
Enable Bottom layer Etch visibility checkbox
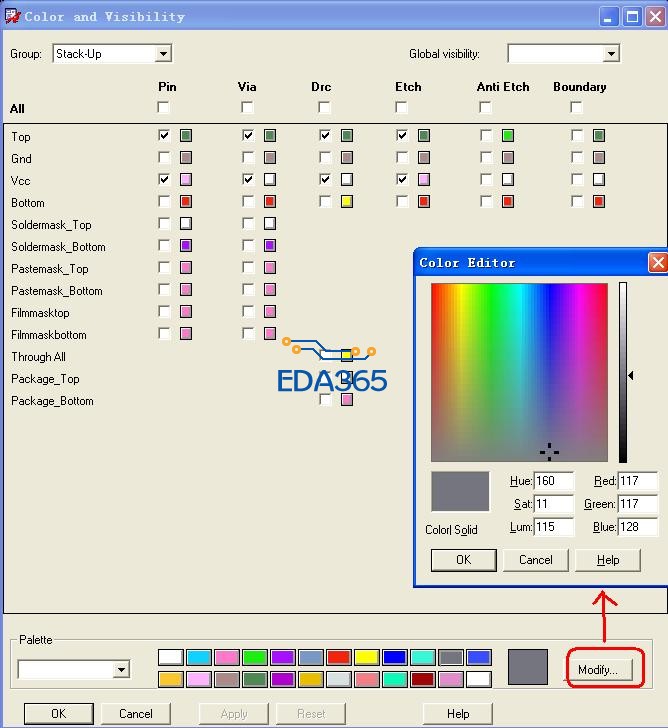point(402,202)
